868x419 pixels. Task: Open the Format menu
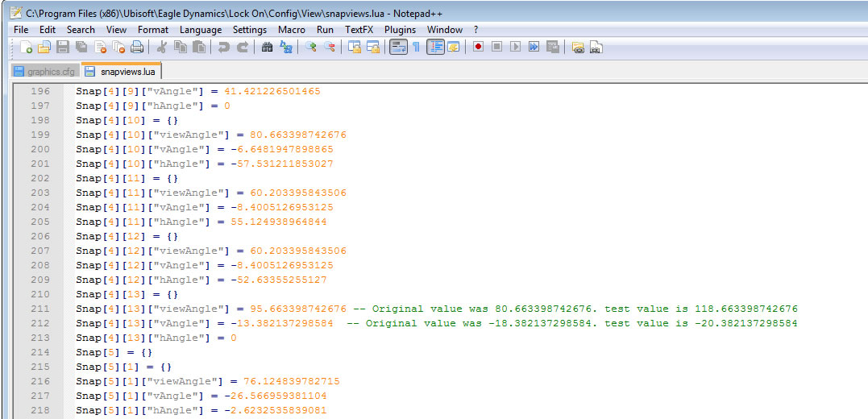click(153, 30)
